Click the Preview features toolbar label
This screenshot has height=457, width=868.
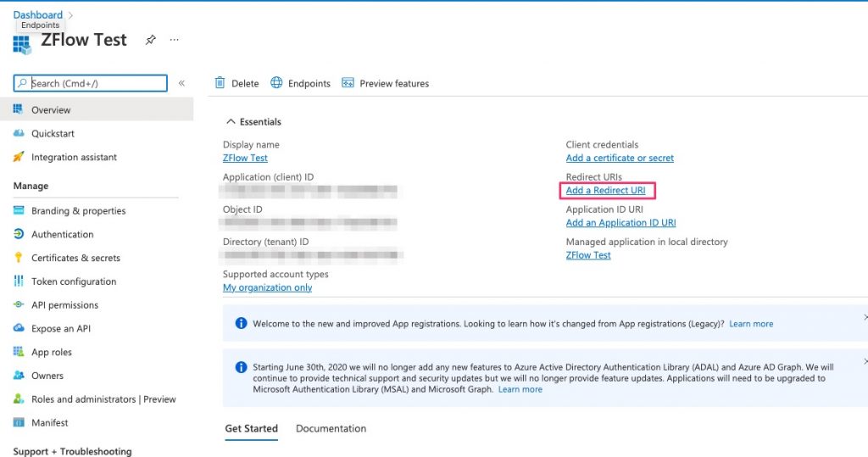pos(394,84)
